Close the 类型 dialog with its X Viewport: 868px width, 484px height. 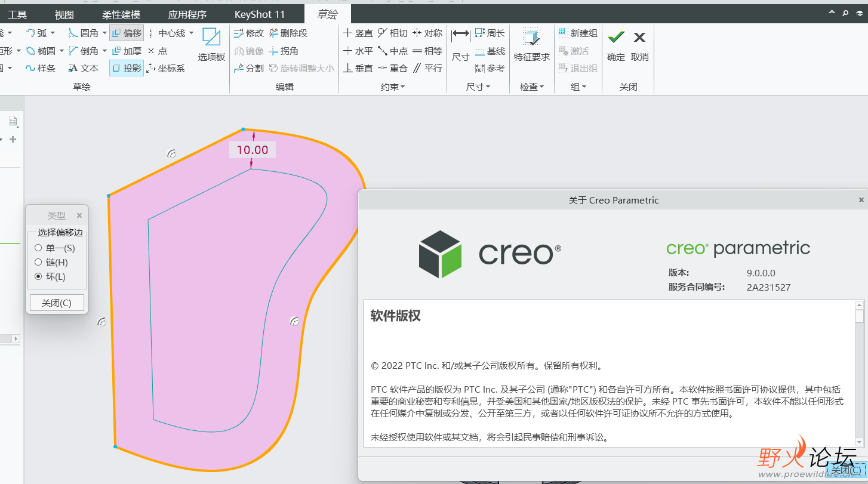coord(79,215)
